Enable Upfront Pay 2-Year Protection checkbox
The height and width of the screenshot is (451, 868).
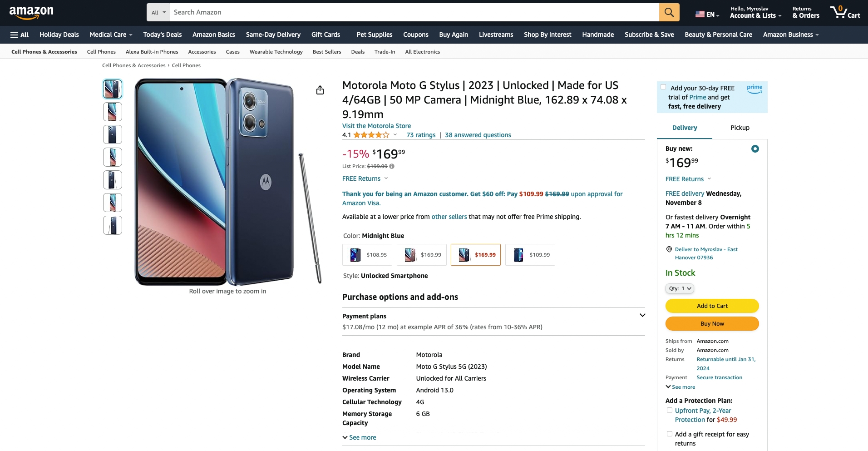(670, 410)
